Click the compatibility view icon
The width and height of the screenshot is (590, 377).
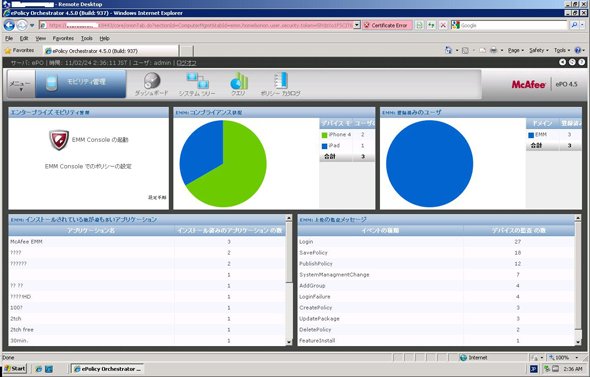419,25
